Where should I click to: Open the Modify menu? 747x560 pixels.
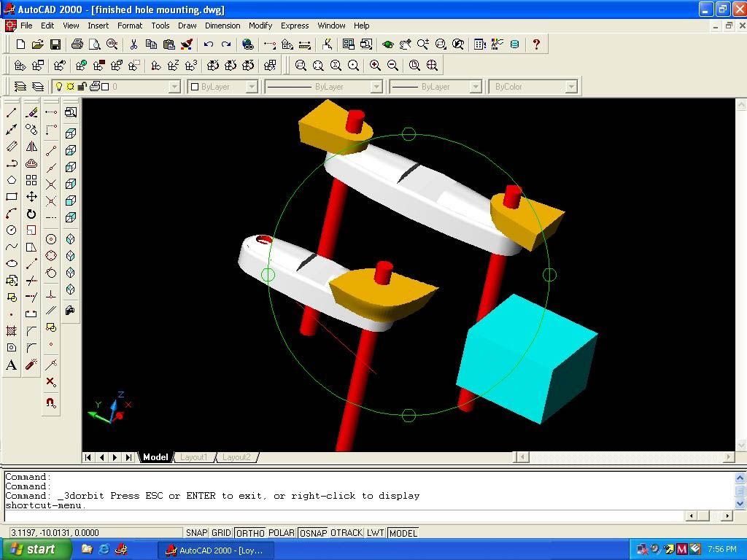(260, 26)
